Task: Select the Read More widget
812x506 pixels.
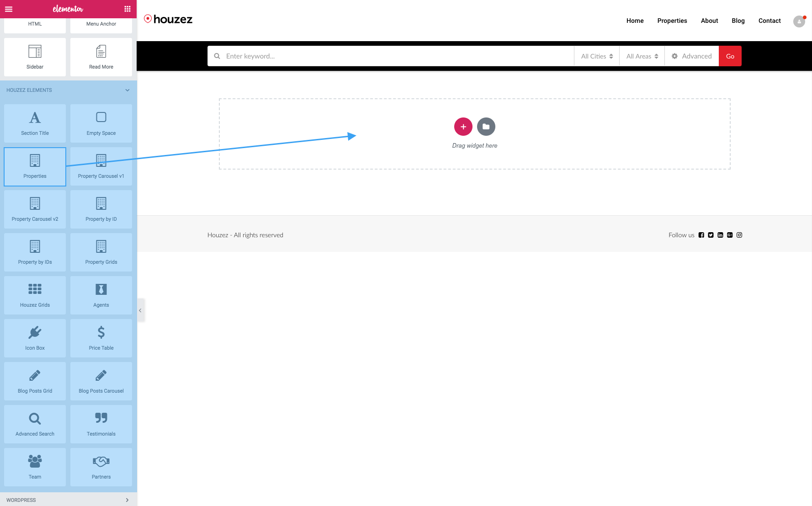Action: [101, 57]
